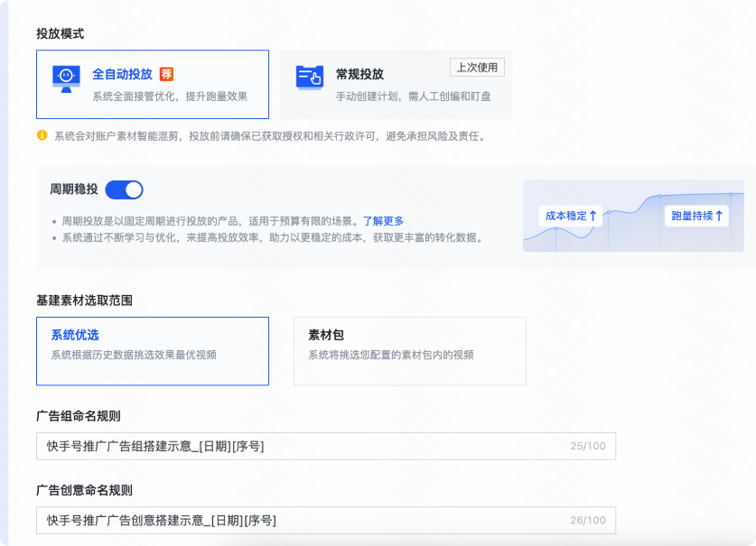Viewport: 756px width, 546px height.
Task: Click the 投放模式 section heading
Action: click(x=61, y=33)
